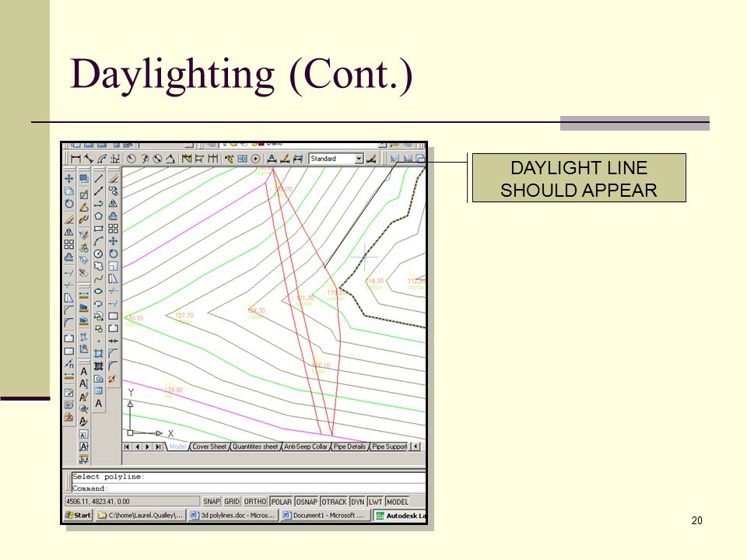Switch to the Pipe Support tab

pos(389,446)
